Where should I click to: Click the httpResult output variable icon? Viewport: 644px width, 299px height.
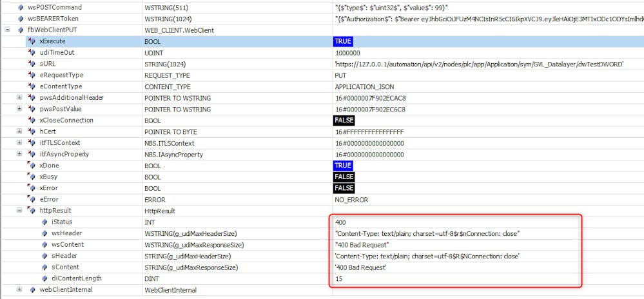pos(32,211)
